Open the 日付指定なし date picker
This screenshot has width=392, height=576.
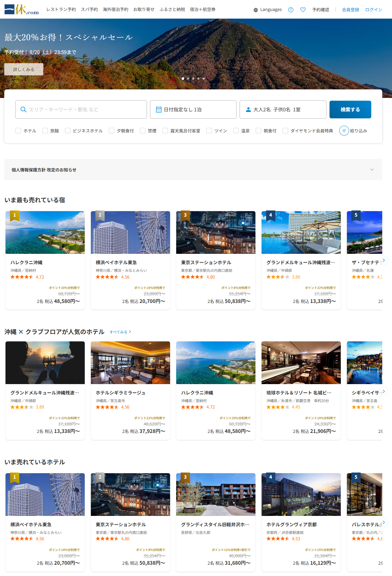(x=193, y=110)
